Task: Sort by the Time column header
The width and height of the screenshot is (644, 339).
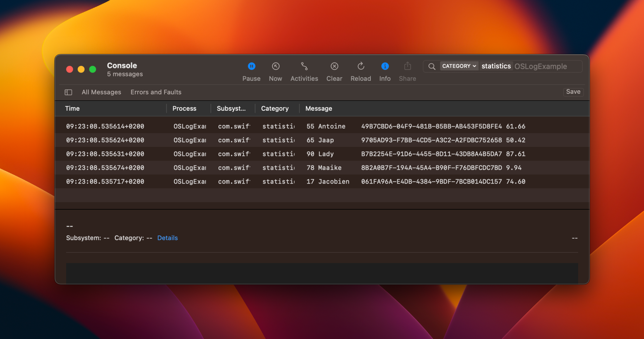Action: click(x=72, y=108)
